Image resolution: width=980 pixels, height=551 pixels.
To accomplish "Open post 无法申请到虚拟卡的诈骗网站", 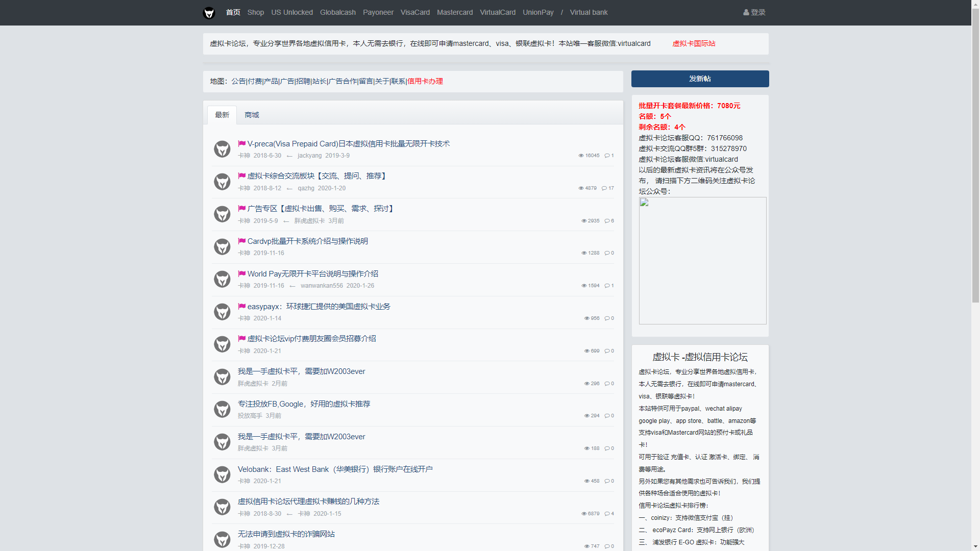I will click(286, 534).
